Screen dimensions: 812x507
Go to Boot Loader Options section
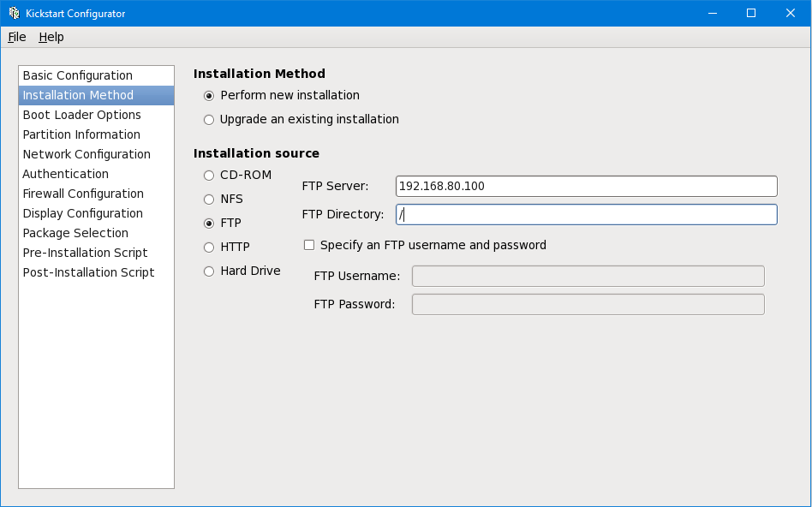click(82, 115)
